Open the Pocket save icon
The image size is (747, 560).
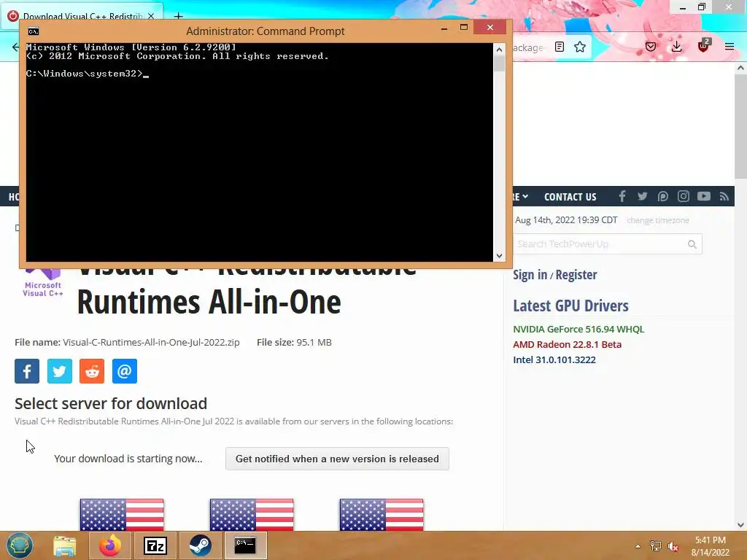click(x=651, y=47)
